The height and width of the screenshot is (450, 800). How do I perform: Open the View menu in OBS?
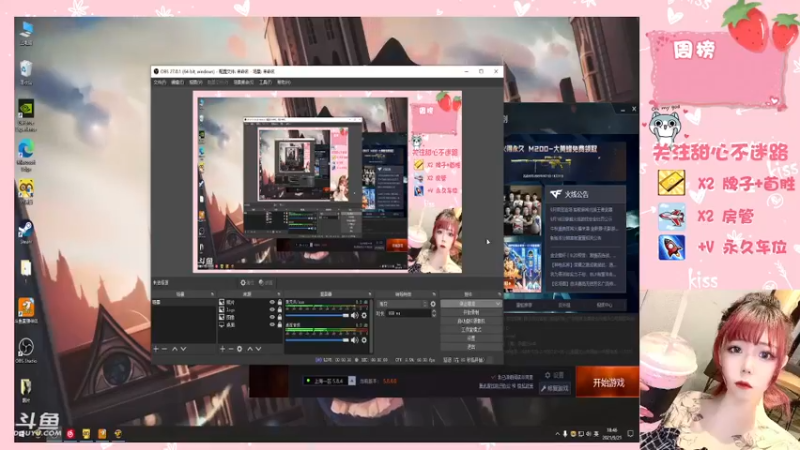(195, 82)
